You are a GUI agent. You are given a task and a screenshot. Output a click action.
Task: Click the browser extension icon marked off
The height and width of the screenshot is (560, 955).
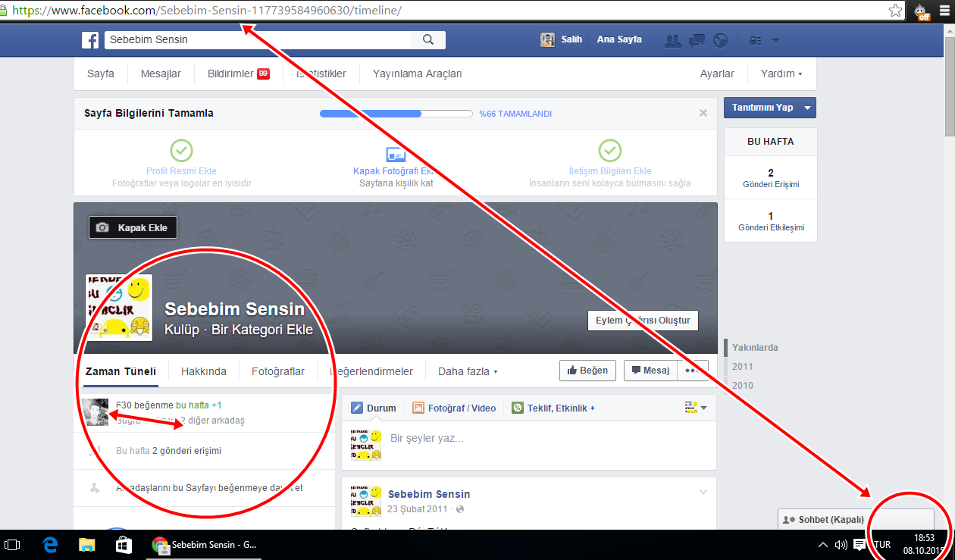point(922,11)
